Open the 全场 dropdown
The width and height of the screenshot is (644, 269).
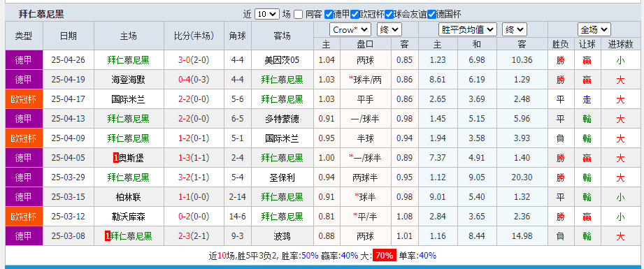[x=594, y=29]
